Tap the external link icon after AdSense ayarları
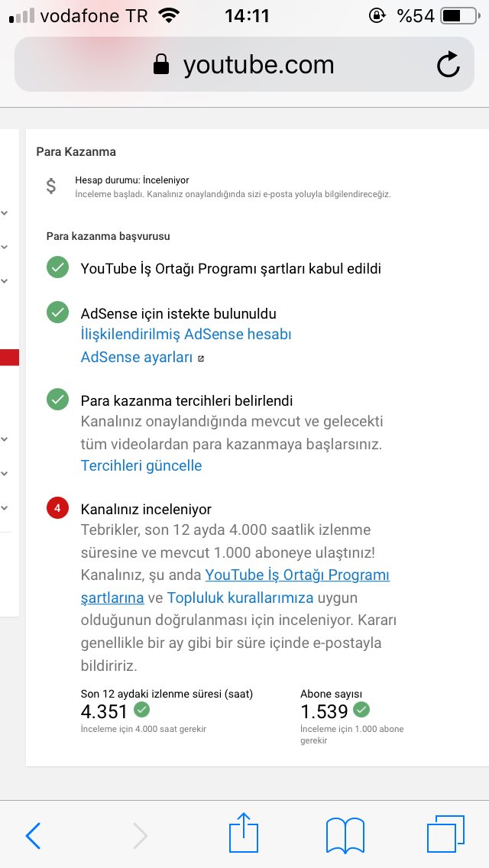Viewport: 489px width, 868px height. [x=201, y=358]
